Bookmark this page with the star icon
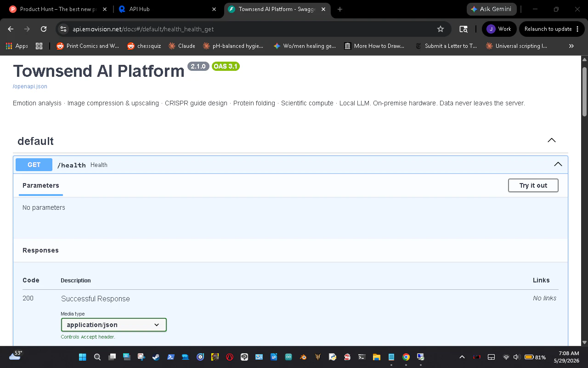Image resolution: width=588 pixels, height=368 pixels. 441,29
